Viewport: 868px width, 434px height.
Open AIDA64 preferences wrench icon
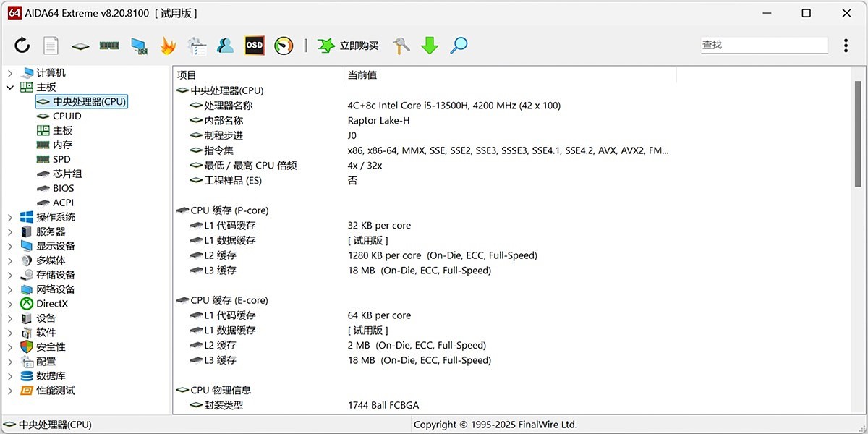400,45
